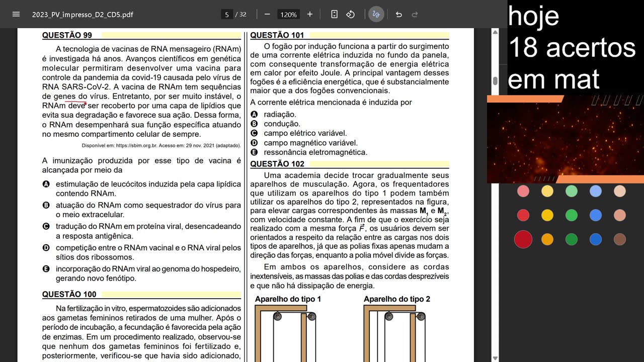Select the salmon swatch in middle row
Image resolution: width=644 pixels, height=362 pixels.
click(620, 215)
